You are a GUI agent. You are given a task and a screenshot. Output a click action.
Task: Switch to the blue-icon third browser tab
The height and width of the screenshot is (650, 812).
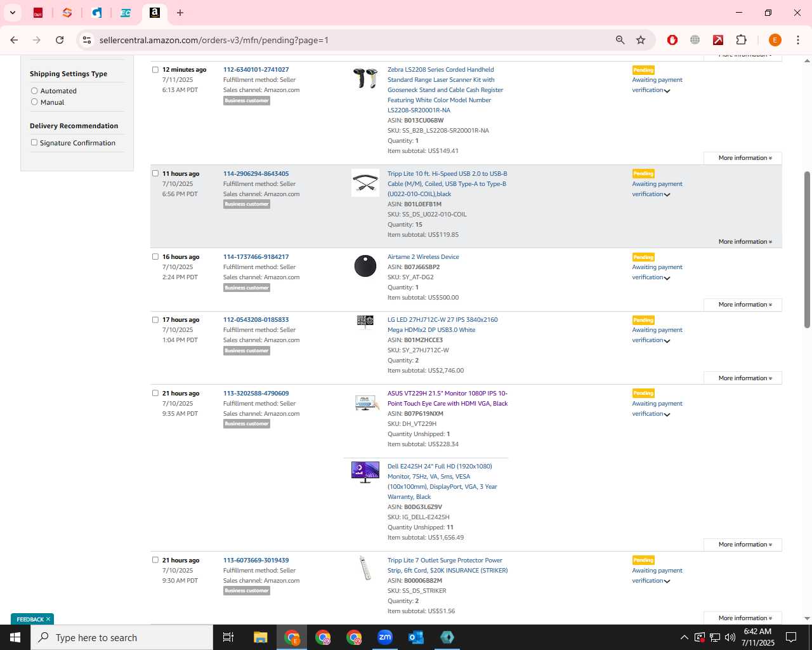pos(96,13)
